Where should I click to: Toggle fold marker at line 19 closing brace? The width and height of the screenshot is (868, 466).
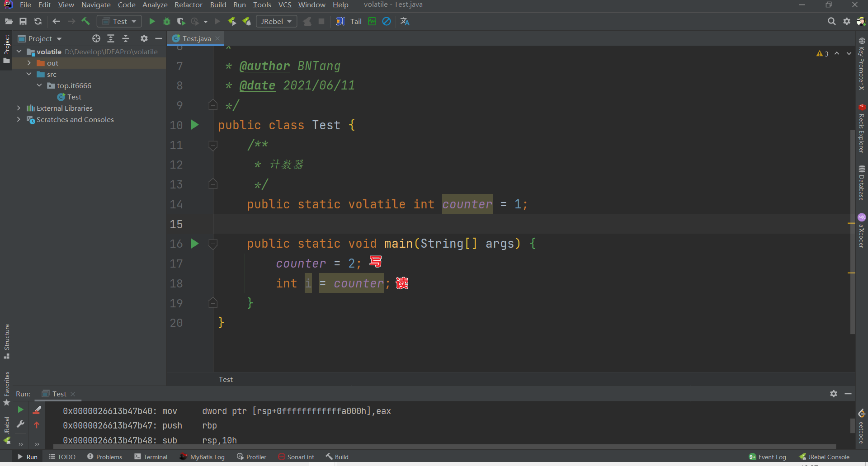[213, 303]
